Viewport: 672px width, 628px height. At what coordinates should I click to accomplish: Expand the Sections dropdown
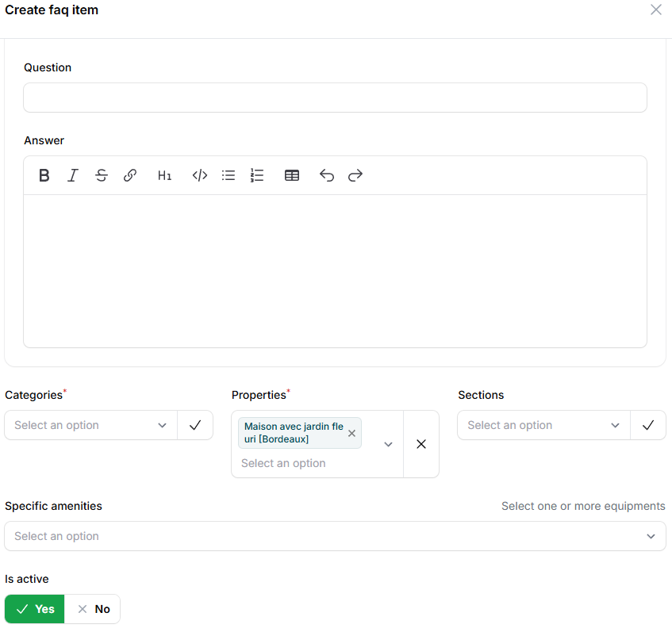(544, 425)
